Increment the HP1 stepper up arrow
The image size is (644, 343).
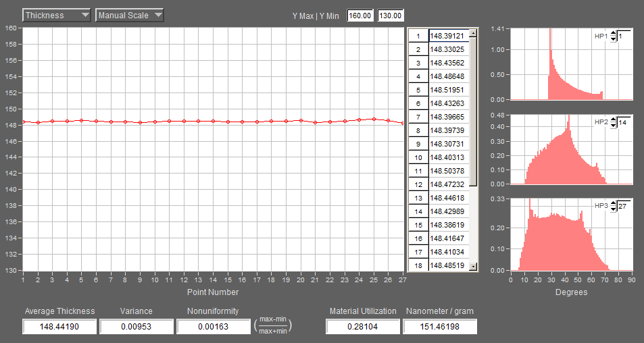(x=613, y=34)
